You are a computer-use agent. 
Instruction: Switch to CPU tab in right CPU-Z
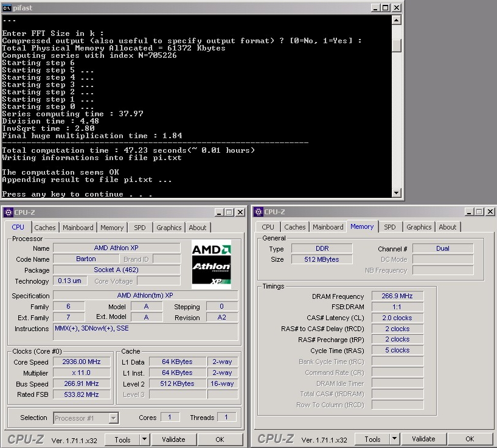[268, 226]
